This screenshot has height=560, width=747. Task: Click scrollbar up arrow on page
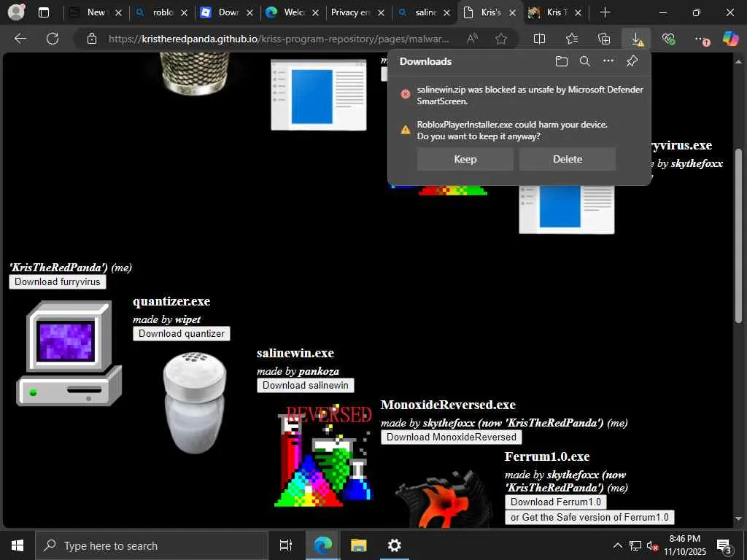(738, 61)
